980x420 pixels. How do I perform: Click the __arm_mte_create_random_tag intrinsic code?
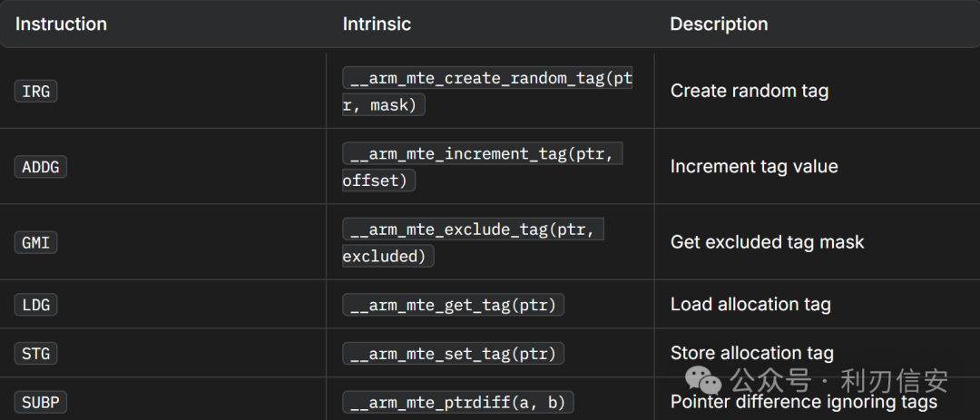coord(487,92)
